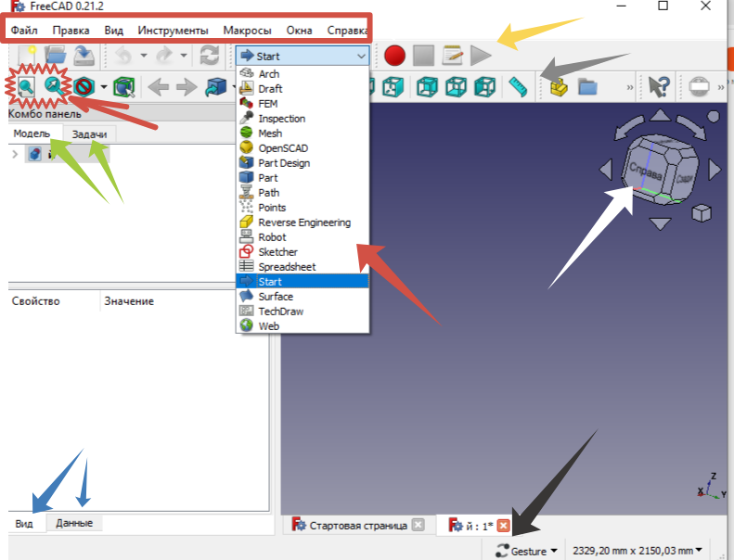Viewport: 734px width, 560px height.
Task: Click the Save document icon
Action: (84, 56)
